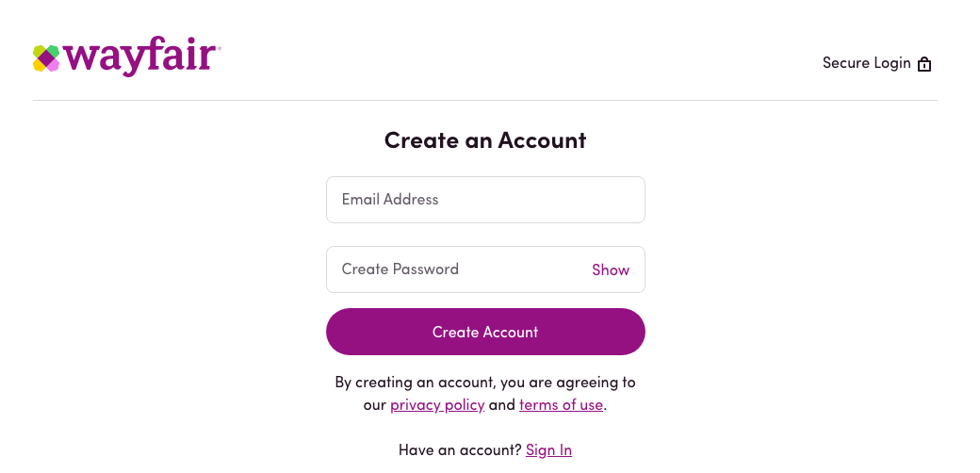
Task: Click the Secure Login label
Action: click(x=866, y=63)
